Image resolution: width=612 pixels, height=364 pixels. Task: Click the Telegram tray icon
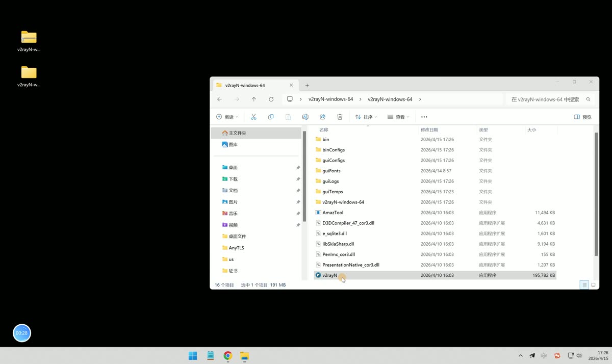click(532, 356)
